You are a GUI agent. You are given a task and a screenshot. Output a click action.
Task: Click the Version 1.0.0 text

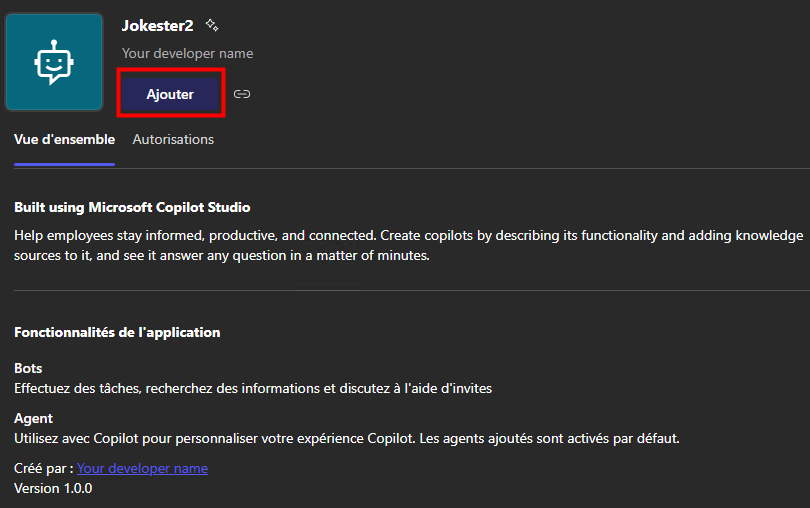(x=53, y=488)
